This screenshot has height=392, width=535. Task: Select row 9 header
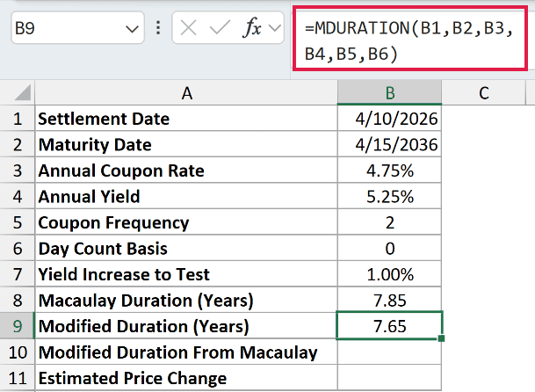[x=18, y=326]
